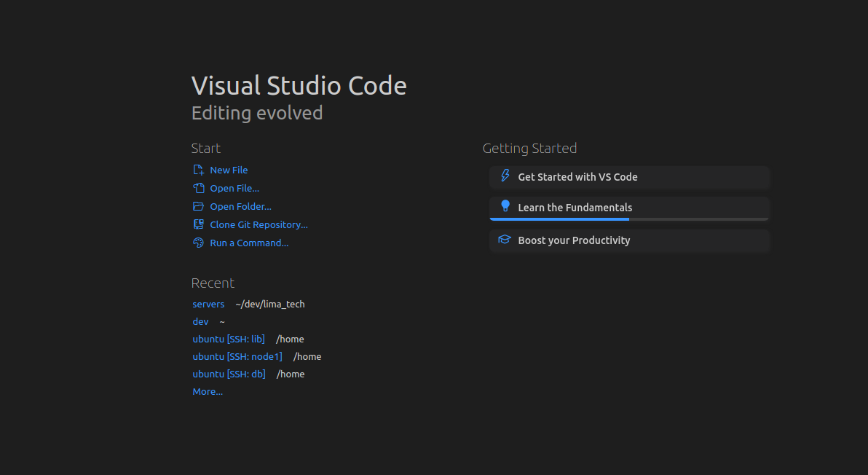Screen dimensions: 868x475
Task: Click the Run a Command icon
Action: coord(198,243)
